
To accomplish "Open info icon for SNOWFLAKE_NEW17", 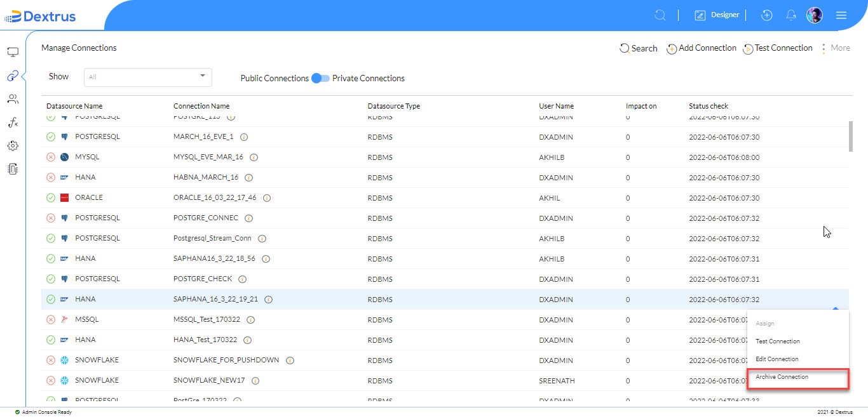I will 255,381.
